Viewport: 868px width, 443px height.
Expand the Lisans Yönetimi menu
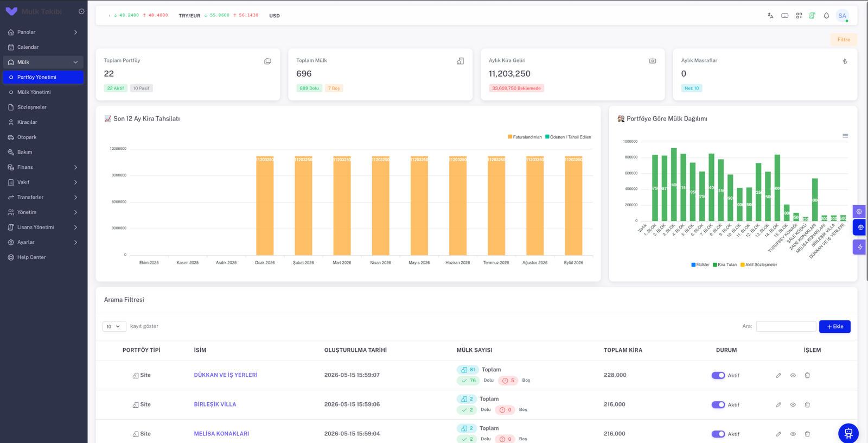point(43,227)
